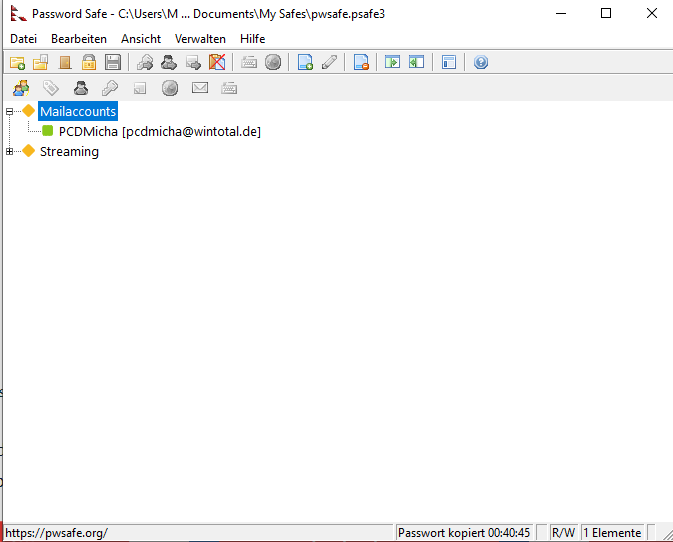Click the blue help question-mark icon
This screenshot has width=673, height=542.
pos(481,63)
